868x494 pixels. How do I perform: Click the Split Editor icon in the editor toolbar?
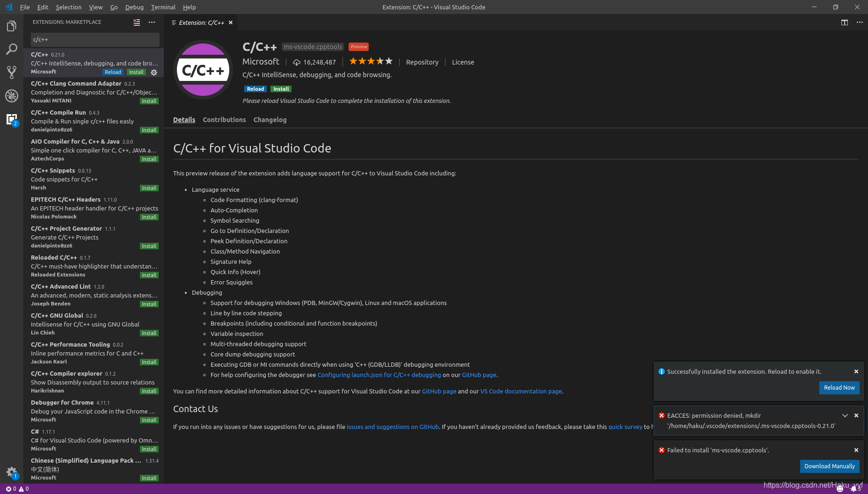pos(844,22)
